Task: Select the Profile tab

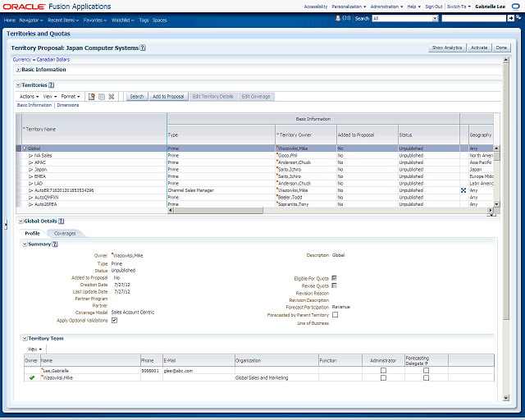Action: pyautogui.click(x=33, y=234)
